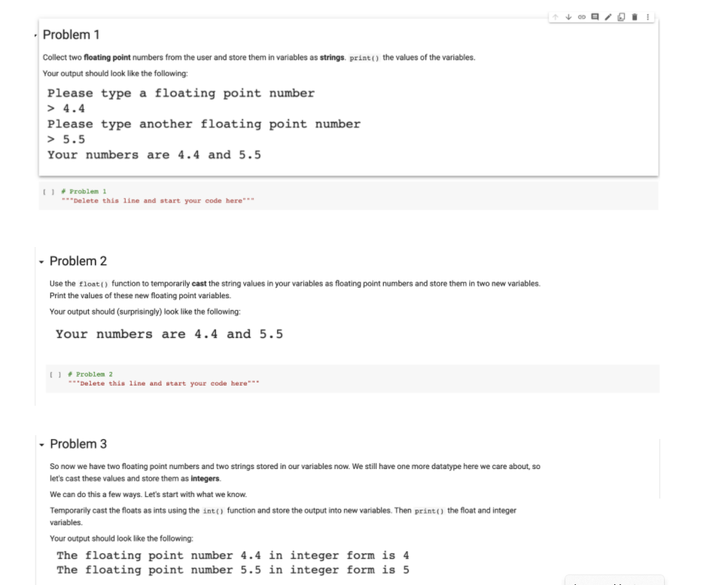Select Problem 2 example output text

(x=169, y=334)
